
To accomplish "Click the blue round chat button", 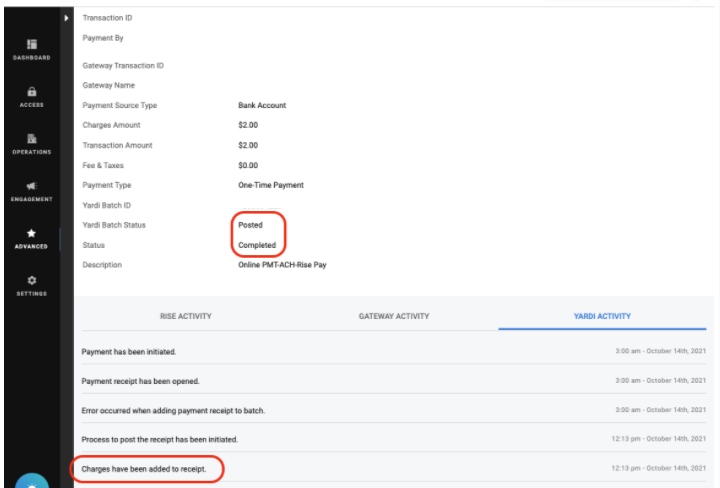I will tap(32, 482).
